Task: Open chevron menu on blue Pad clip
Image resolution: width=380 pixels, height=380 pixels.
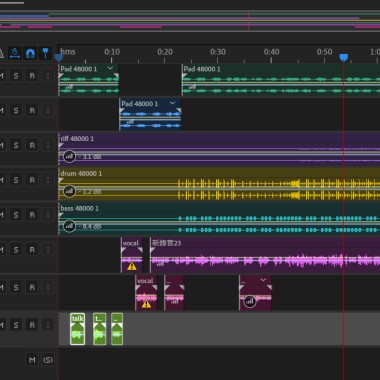Action: (x=172, y=103)
